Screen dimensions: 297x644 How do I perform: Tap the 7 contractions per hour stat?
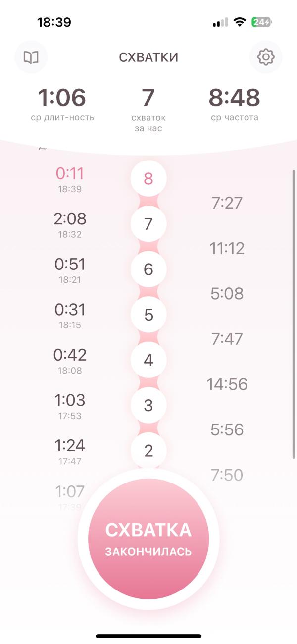(148, 98)
